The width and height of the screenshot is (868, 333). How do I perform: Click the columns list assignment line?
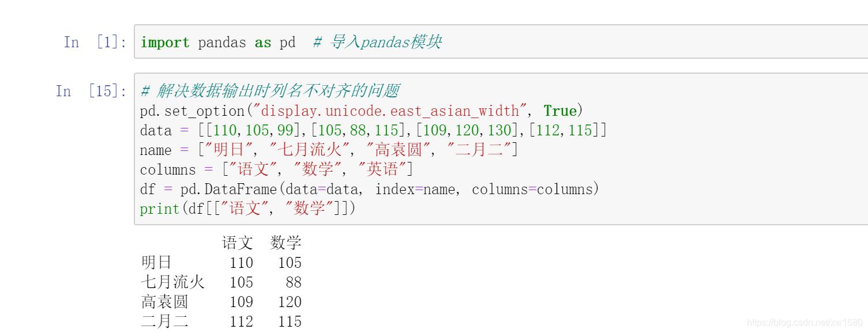coord(277,170)
